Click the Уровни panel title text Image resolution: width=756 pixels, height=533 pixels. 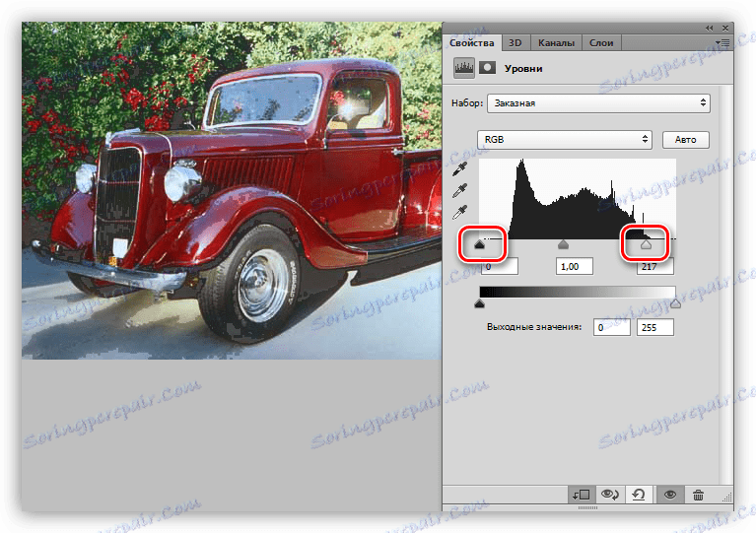click(523, 68)
